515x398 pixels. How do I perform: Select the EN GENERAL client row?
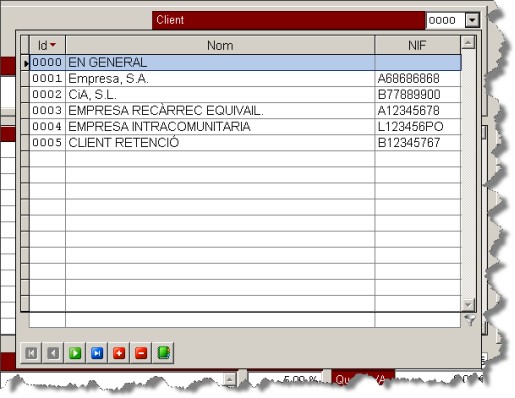coord(245,62)
